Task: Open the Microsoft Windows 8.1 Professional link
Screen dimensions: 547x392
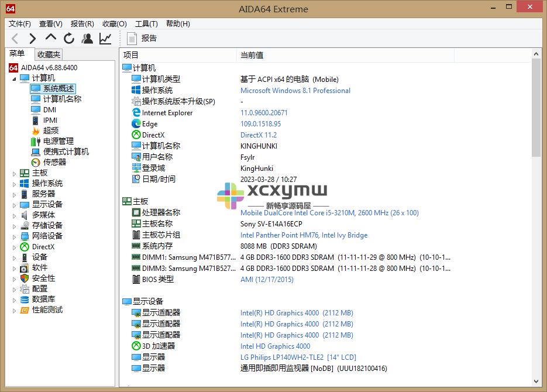Action: point(295,91)
